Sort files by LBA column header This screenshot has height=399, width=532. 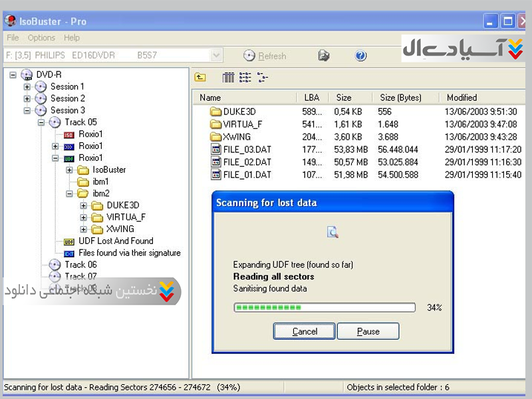point(311,98)
